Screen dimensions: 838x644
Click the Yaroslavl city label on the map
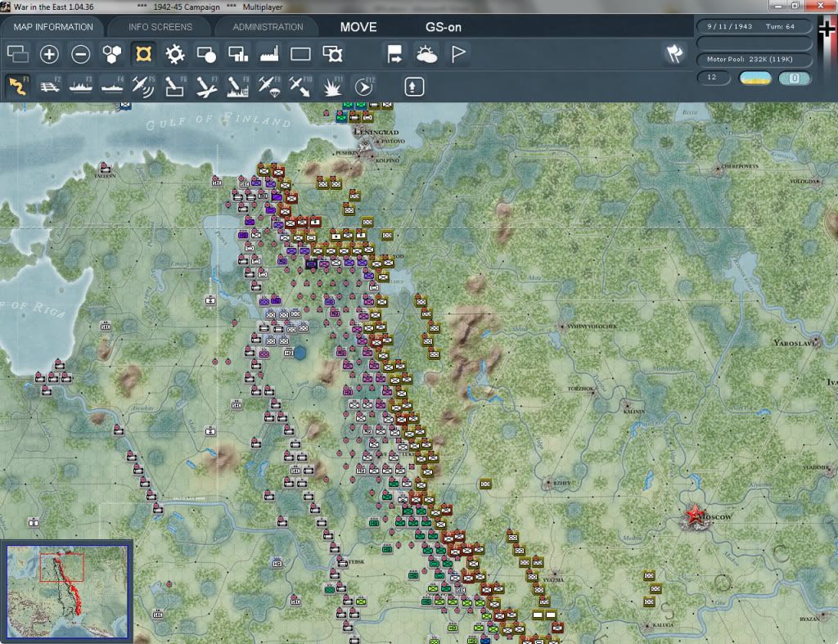797,343
